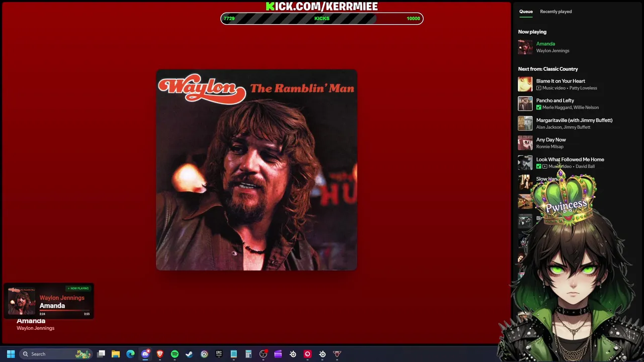Click the music video icon under Blame It on Your Heart
This screenshot has height=362, width=644.
point(539,88)
